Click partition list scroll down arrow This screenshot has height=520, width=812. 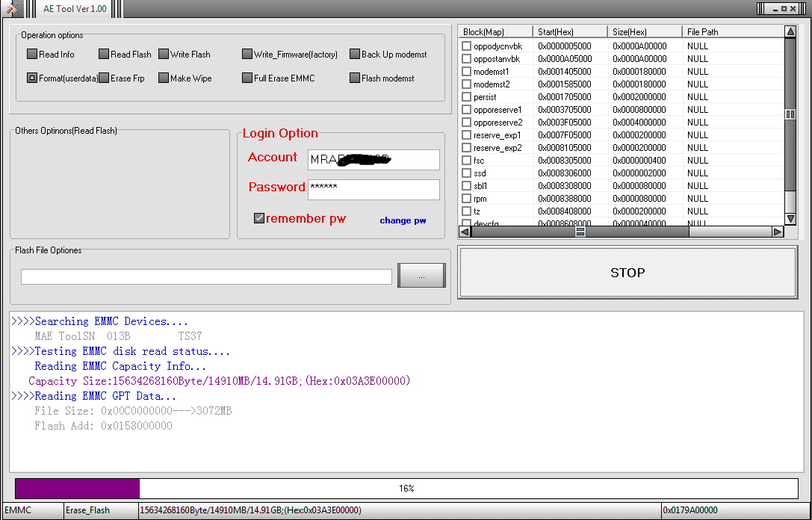[x=790, y=219]
